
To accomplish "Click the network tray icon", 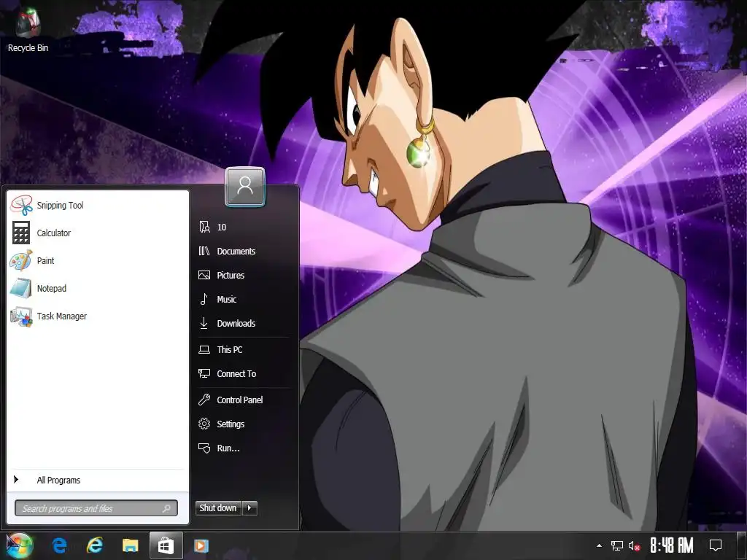I will click(x=617, y=545).
